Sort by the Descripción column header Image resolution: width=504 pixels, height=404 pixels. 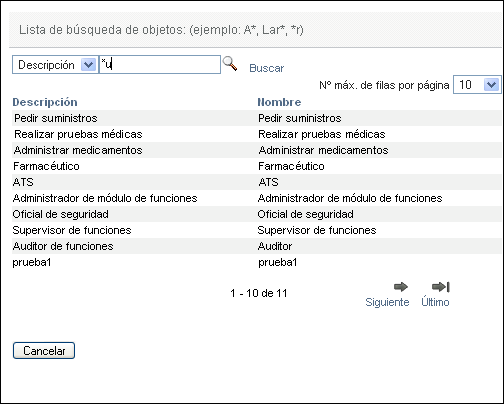[x=45, y=102]
